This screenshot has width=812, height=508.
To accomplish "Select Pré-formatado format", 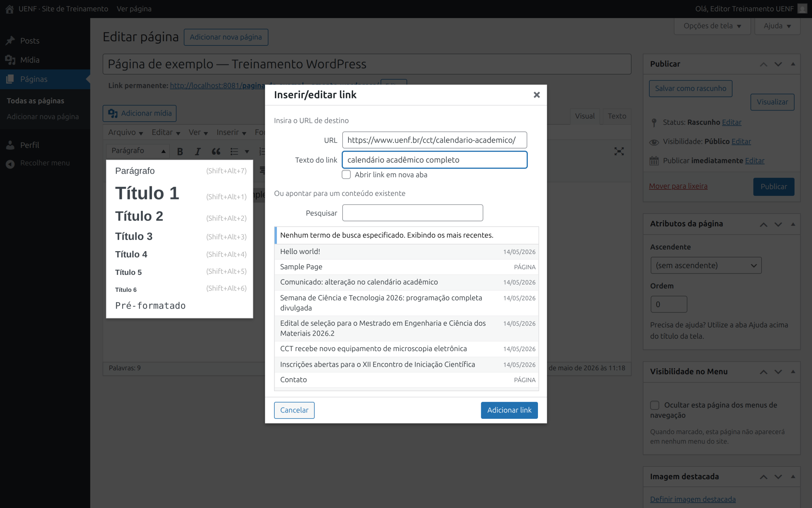I will click(180, 306).
